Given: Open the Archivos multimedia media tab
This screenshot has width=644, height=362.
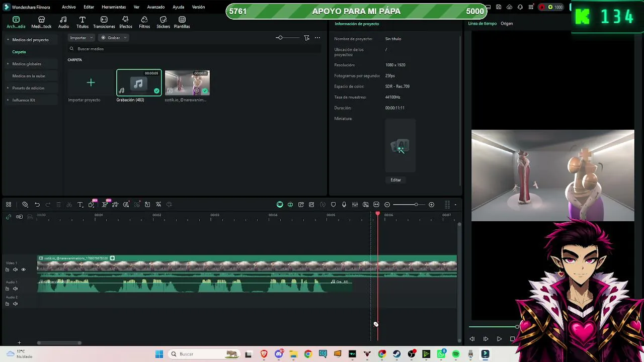Looking at the screenshot, I should pyautogui.click(x=16, y=22).
